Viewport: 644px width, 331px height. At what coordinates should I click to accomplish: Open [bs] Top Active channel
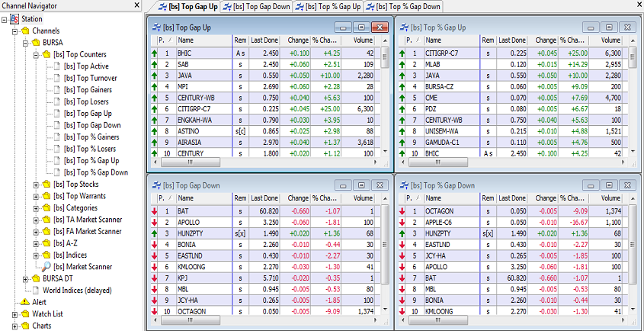point(86,66)
